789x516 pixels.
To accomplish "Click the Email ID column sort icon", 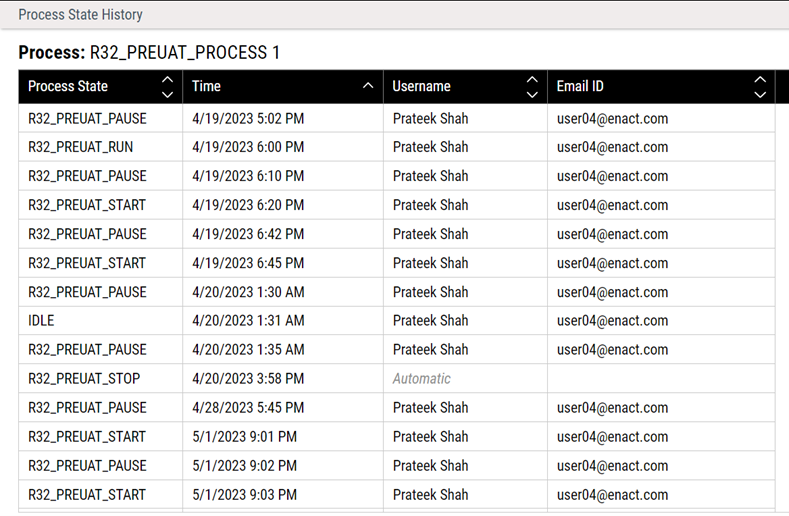I will (x=760, y=87).
